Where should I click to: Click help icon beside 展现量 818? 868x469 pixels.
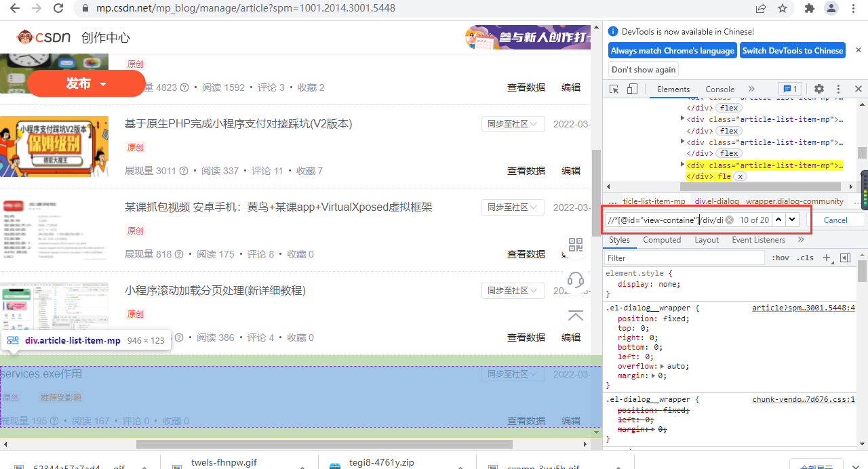coord(179,254)
